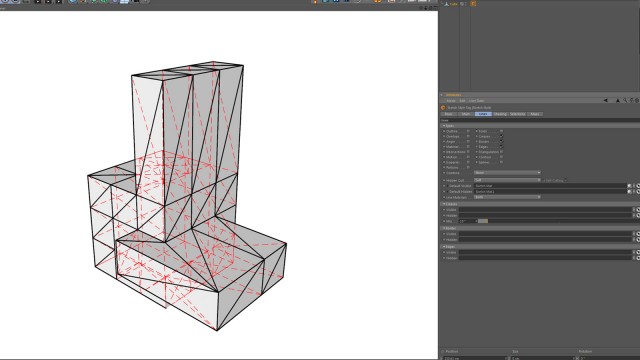This screenshot has width=640, height=360.
Task: Click the Sketch Style Tag orange icon
Action: click(443, 108)
